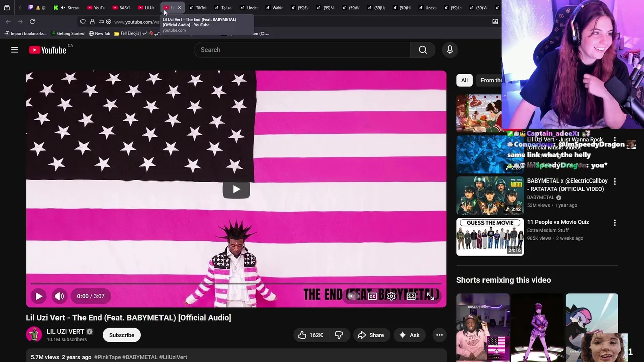Viewport: 644px width, 362px height.
Task: Turn on closed captions (CC)
Action: (x=372, y=296)
